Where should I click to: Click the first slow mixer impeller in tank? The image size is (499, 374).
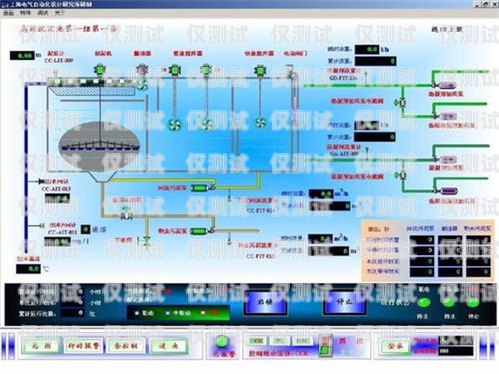point(174,125)
